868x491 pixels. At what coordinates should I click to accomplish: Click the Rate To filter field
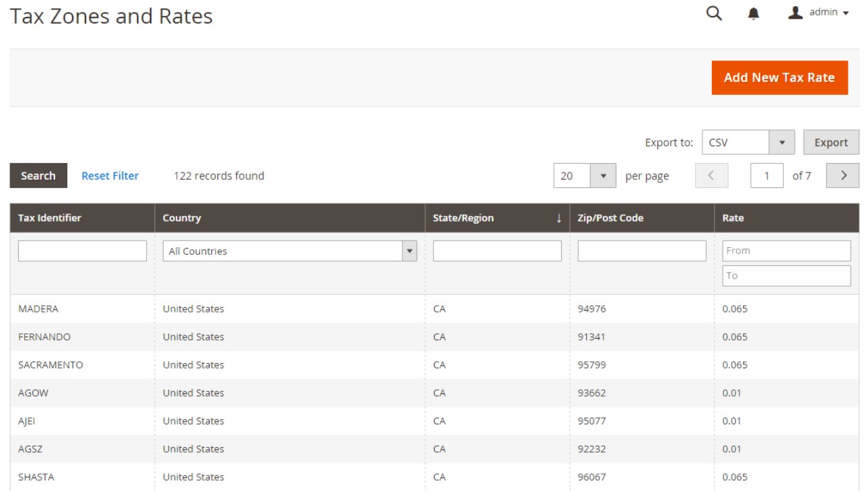point(786,275)
